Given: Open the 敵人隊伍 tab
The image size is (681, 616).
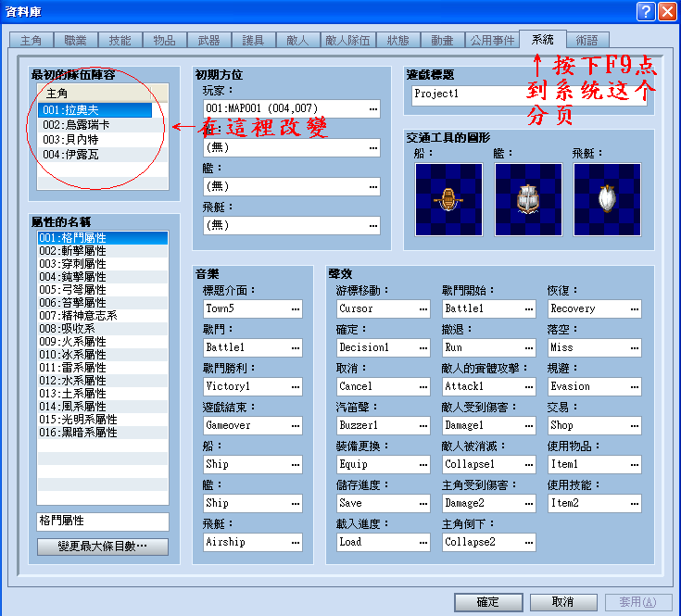Looking at the screenshot, I should tap(347, 41).
